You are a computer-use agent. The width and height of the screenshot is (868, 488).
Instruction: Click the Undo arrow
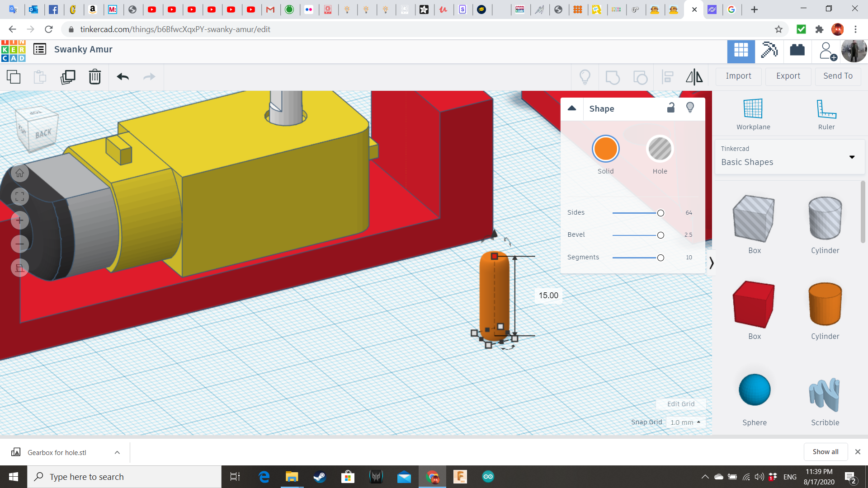[x=123, y=77]
